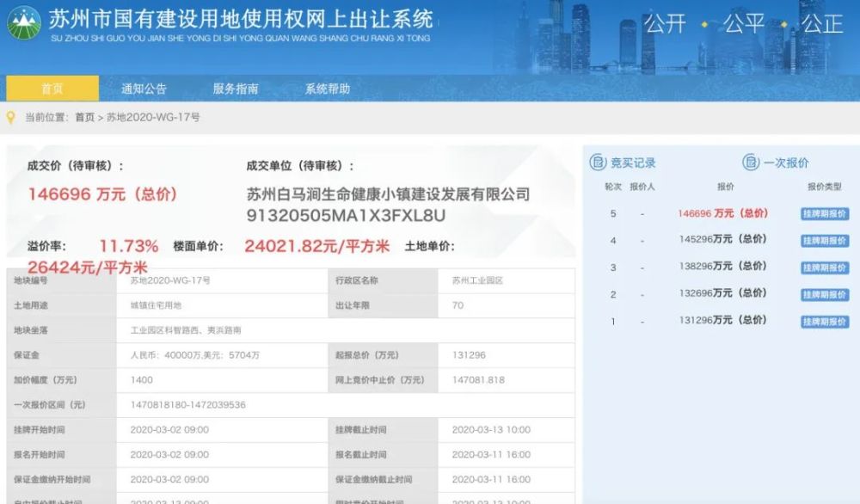Click 挂牌期报价 button for round 1
Viewport: 860px width, 504px height.
coord(825,322)
